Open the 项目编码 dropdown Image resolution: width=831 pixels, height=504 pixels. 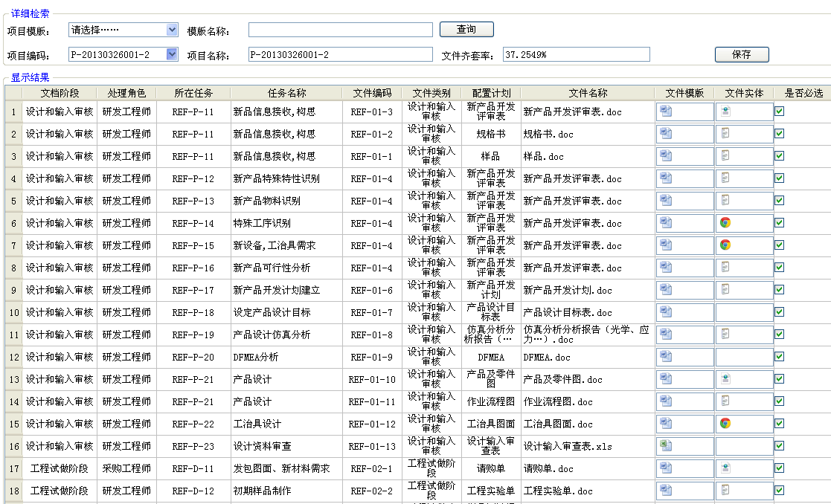[172, 54]
